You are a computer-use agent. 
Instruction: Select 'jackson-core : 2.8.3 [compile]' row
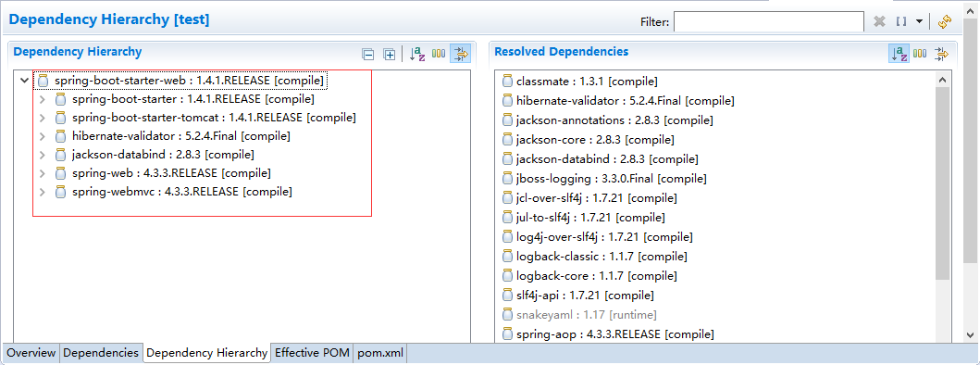[596, 140]
